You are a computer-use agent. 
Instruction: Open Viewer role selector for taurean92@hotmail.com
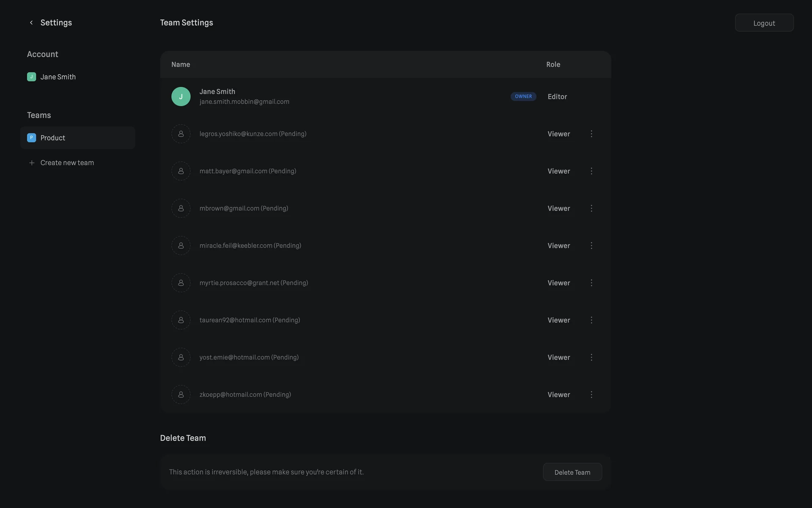point(559,320)
